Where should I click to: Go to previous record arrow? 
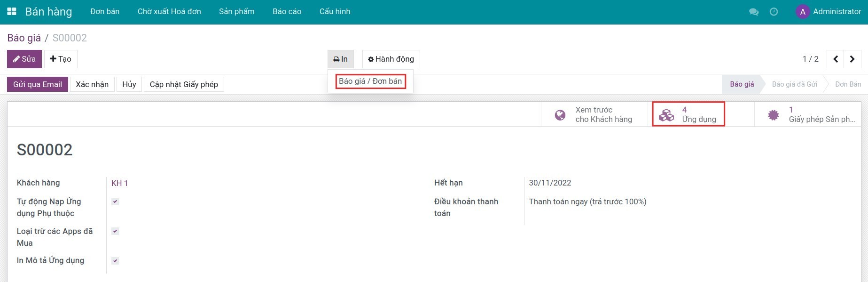(x=835, y=59)
